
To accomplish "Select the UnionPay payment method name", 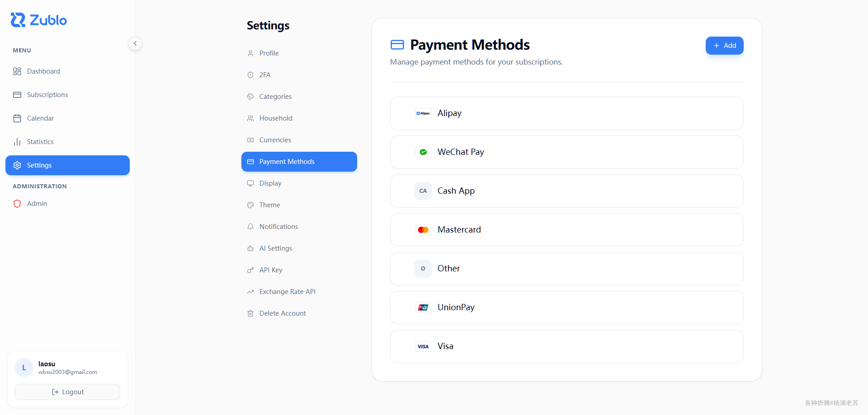I will point(456,308).
